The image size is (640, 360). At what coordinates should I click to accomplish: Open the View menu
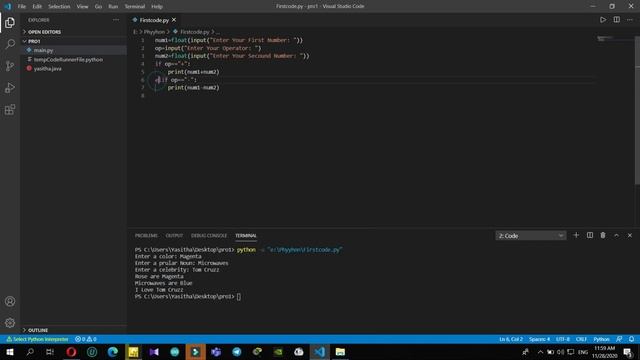tap(82, 7)
